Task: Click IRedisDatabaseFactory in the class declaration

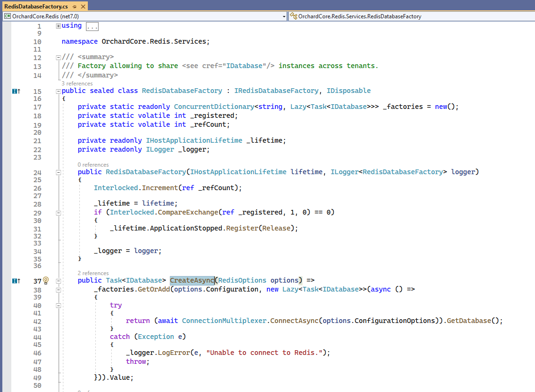Action: pyautogui.click(x=276, y=91)
